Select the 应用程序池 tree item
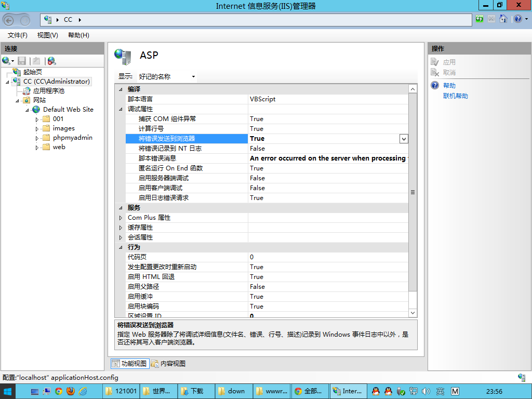This screenshot has width=532, height=399. coord(49,91)
